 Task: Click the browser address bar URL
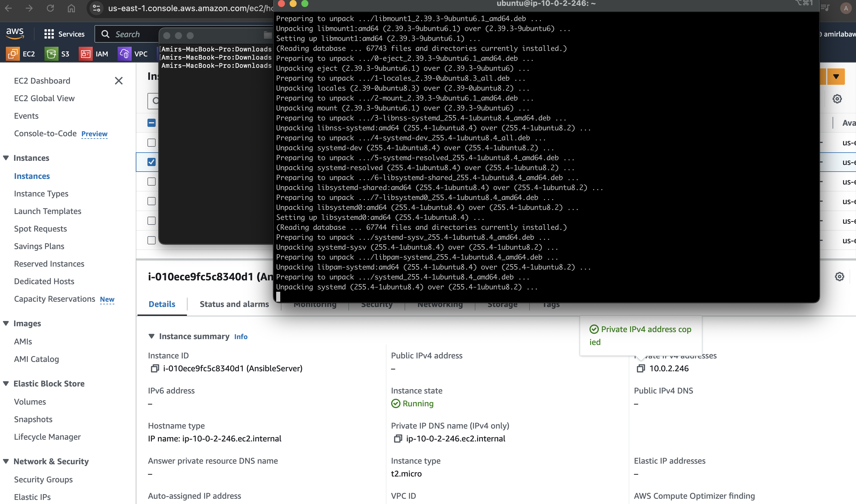(x=190, y=8)
